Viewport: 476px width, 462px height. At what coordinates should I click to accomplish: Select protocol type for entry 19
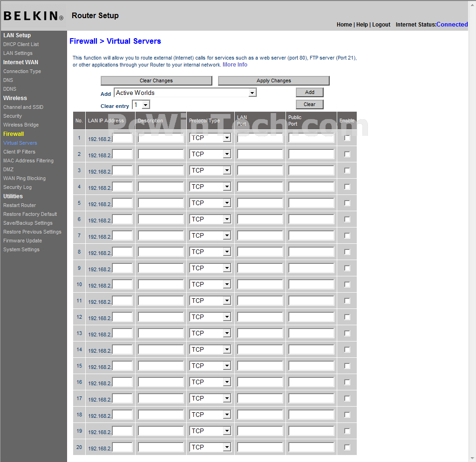tap(210, 431)
